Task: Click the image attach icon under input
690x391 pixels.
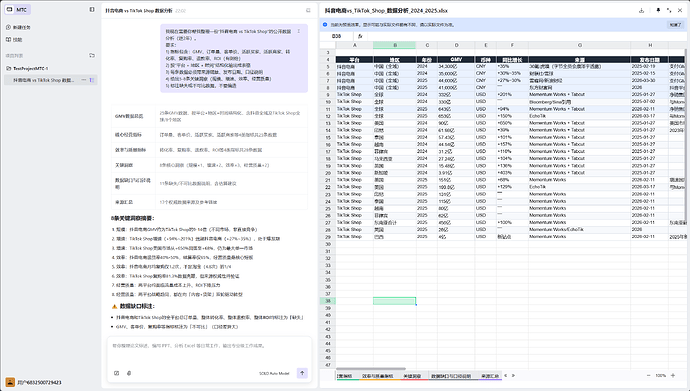Action: point(117,373)
